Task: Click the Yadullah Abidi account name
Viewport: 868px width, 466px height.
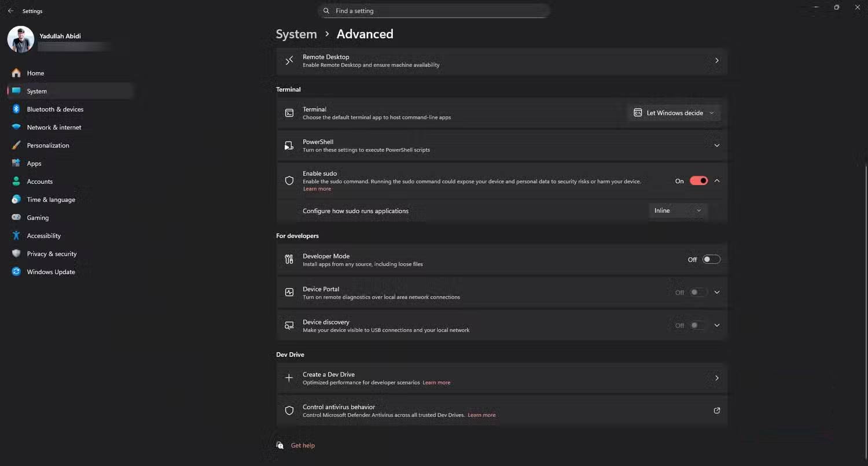Action: [x=60, y=36]
